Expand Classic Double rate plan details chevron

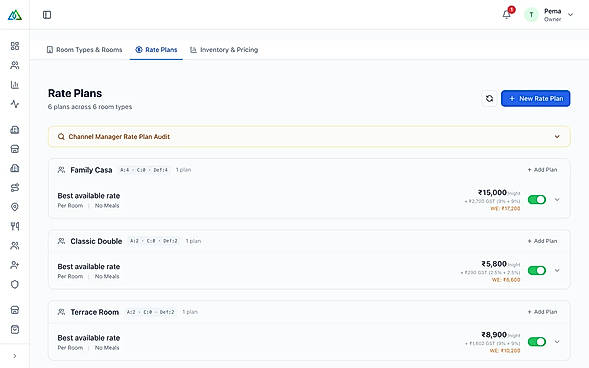557,270
